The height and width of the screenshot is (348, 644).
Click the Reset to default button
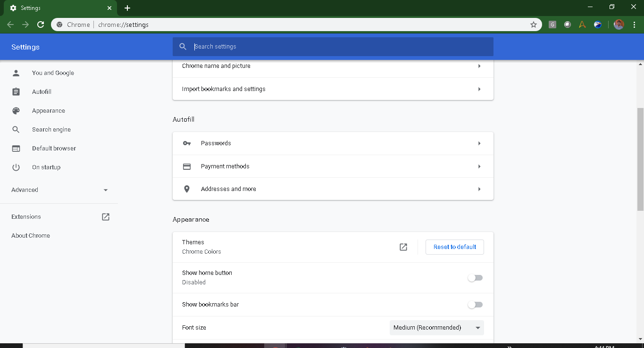tap(454, 247)
